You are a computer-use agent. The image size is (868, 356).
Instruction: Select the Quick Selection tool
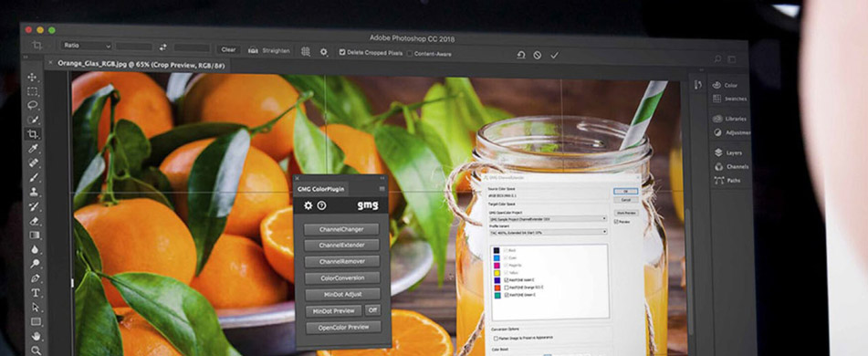point(33,120)
